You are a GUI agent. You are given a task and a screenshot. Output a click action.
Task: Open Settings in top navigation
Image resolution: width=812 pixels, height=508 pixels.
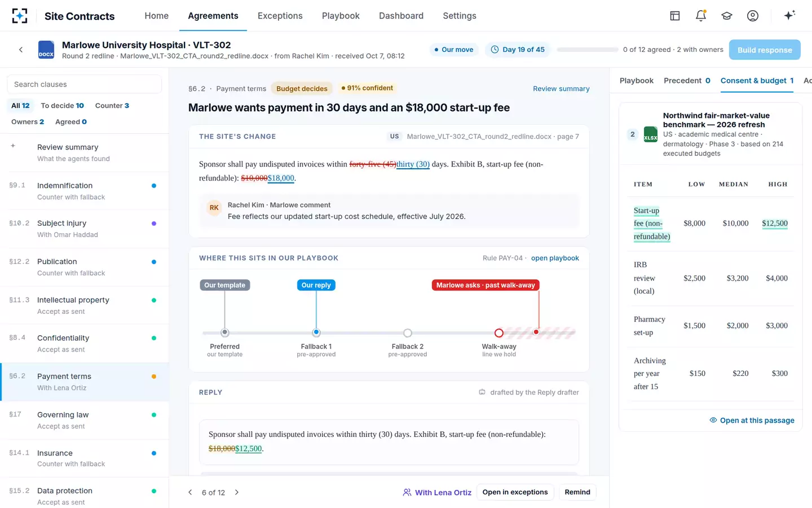(x=460, y=16)
